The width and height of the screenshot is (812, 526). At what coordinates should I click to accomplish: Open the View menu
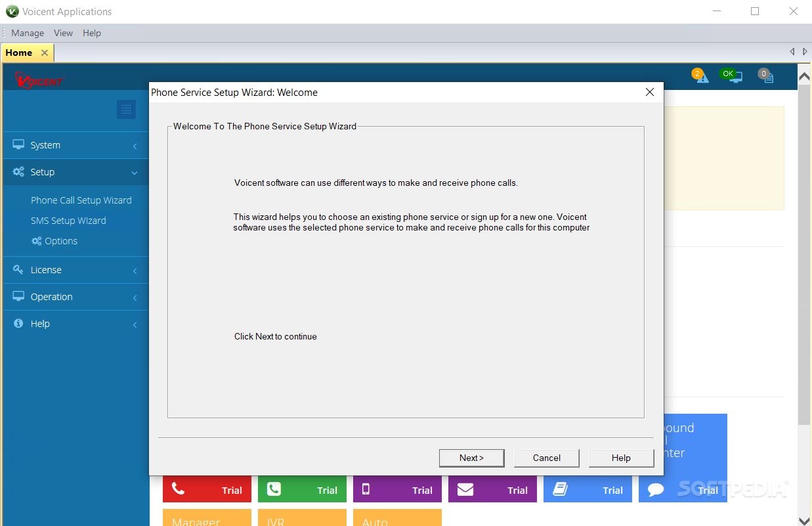click(x=64, y=33)
